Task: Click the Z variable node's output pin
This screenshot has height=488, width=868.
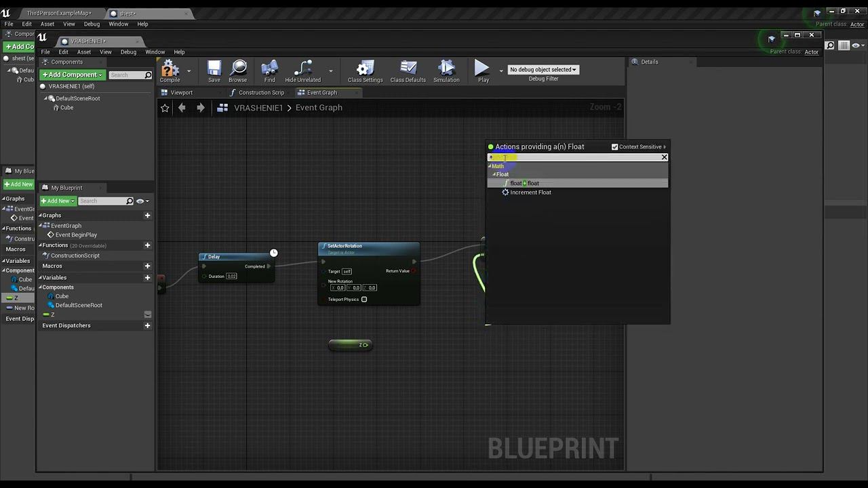Action: tap(366, 345)
